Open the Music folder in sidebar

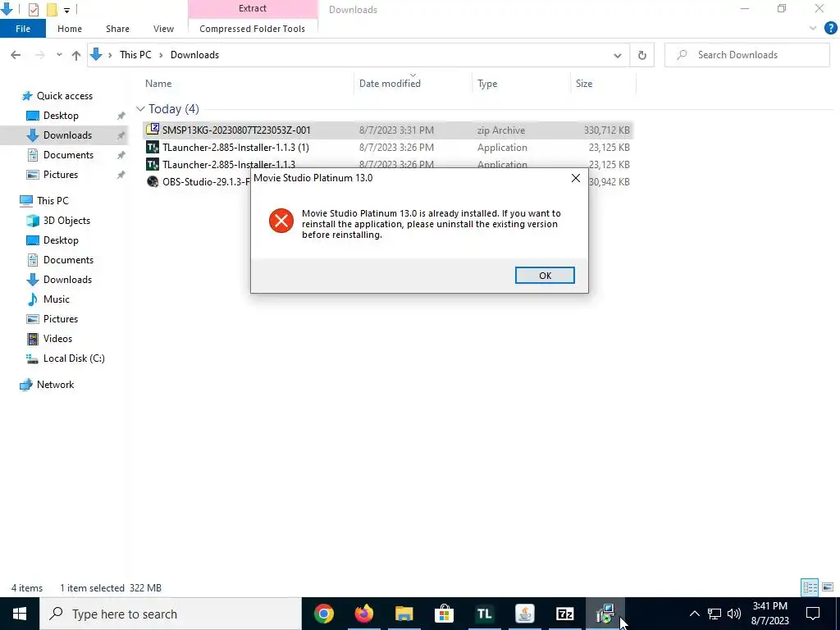point(57,299)
